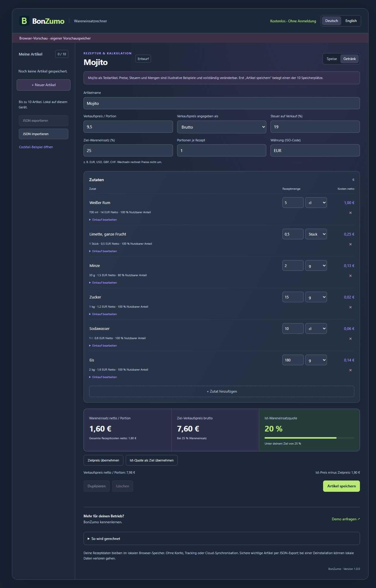Remove the Eis ingredient
This screenshot has height=588, width=376.
pos(350,370)
